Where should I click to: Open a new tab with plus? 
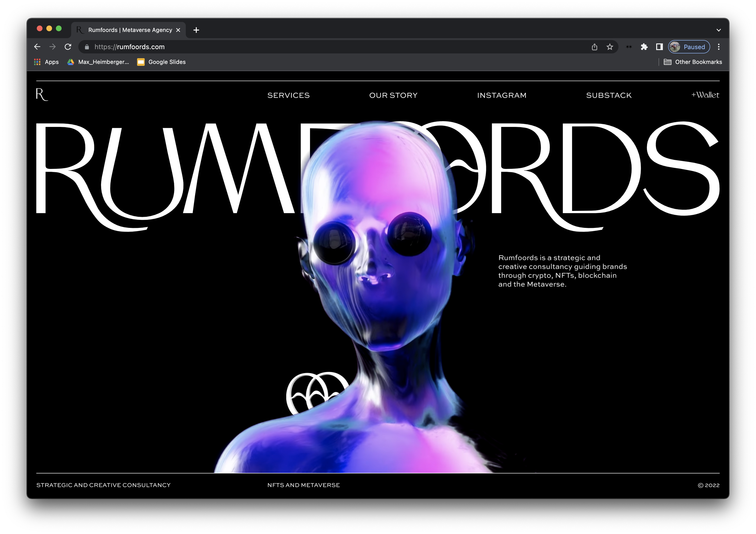[x=196, y=30]
